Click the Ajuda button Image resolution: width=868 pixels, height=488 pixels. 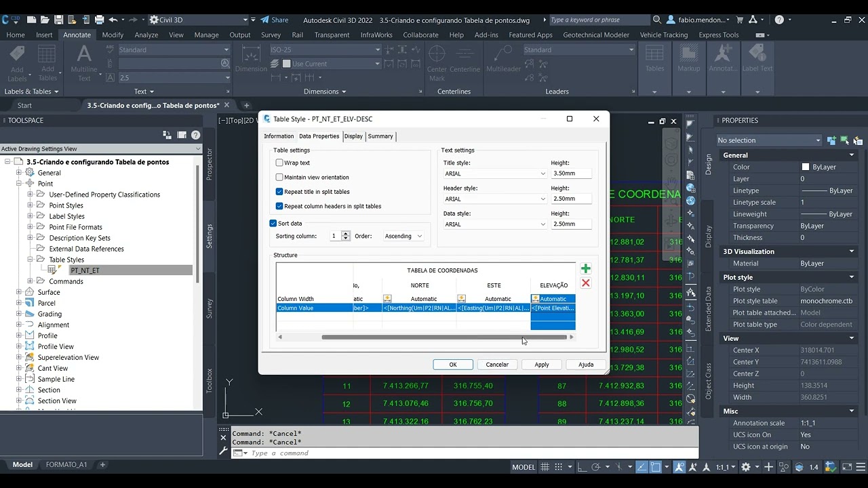point(586,365)
